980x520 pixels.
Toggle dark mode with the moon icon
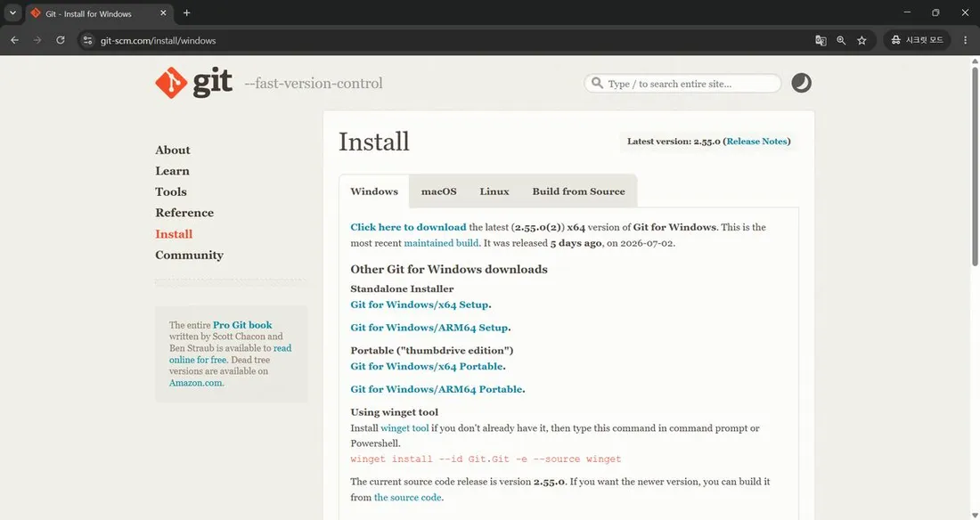point(801,83)
